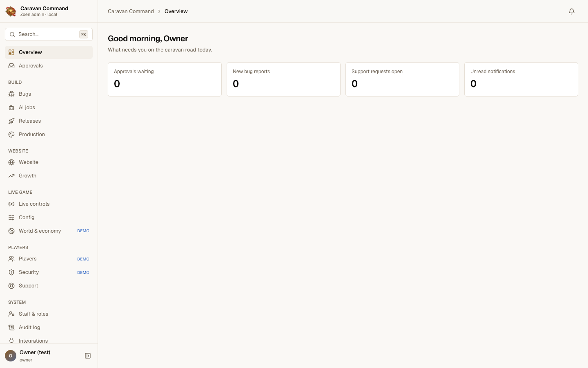Image resolution: width=588 pixels, height=368 pixels.
Task: Click the Production palette icon
Action: tap(11, 135)
